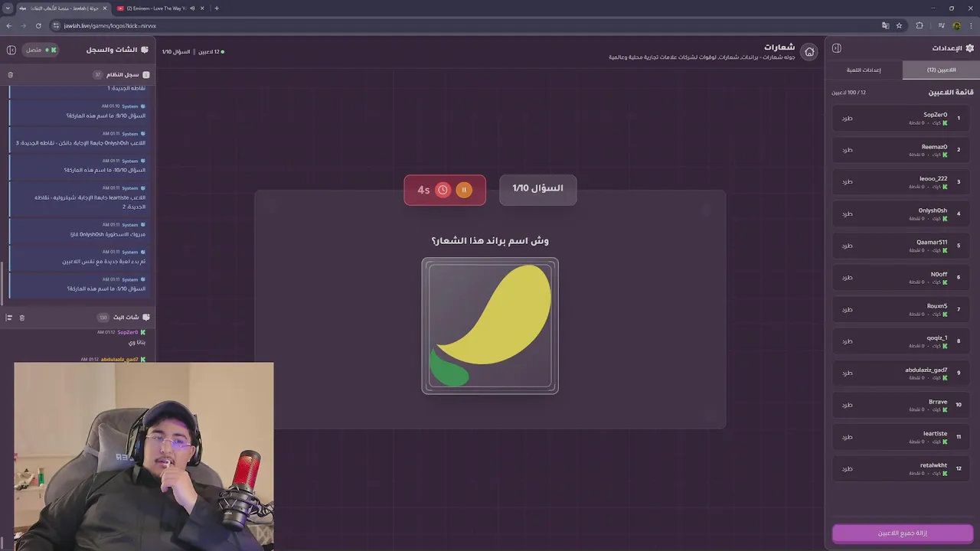Image resolution: width=980 pixels, height=551 pixels.
Task: Kick player retalwkht
Action: pos(847,468)
